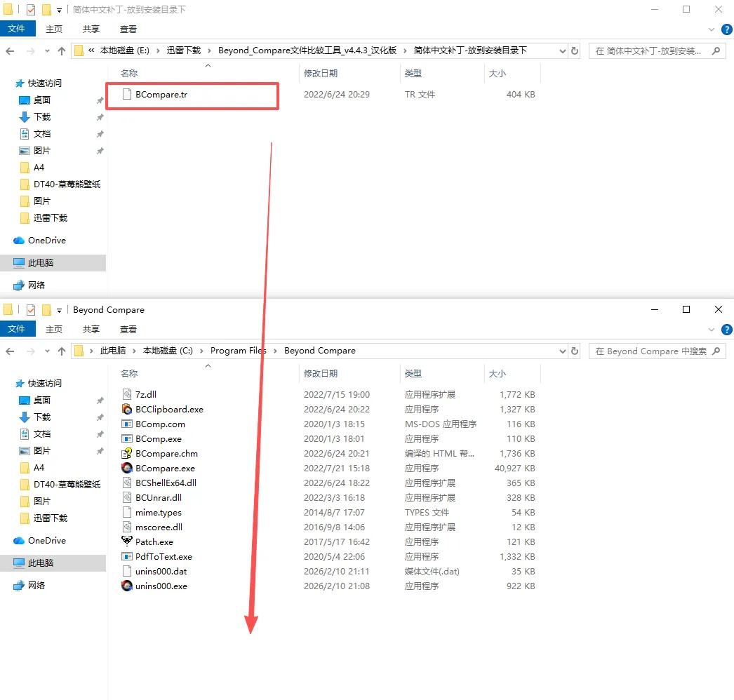Screen dimensions: 734x700
Task: Click the new folder icon in Beyond Compare title bar
Action: 46,310
